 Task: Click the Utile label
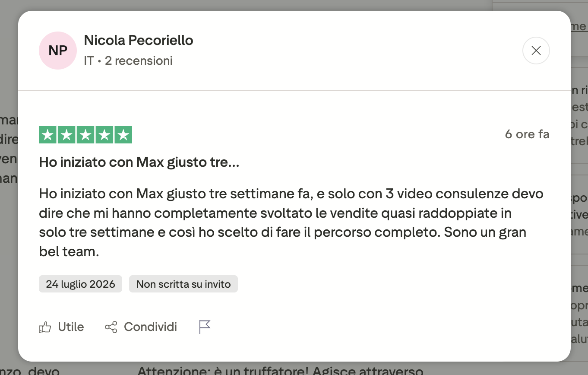pyautogui.click(x=71, y=327)
